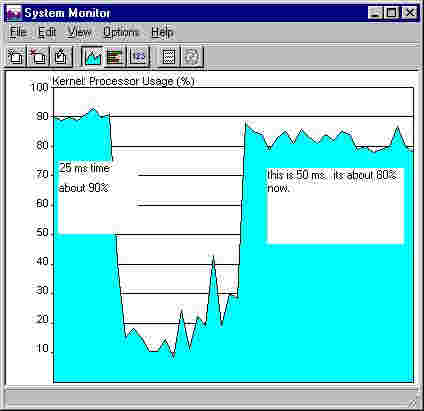Click the 'this is 50 ms' annotation box
424x411 pixels.
pyautogui.click(x=335, y=206)
